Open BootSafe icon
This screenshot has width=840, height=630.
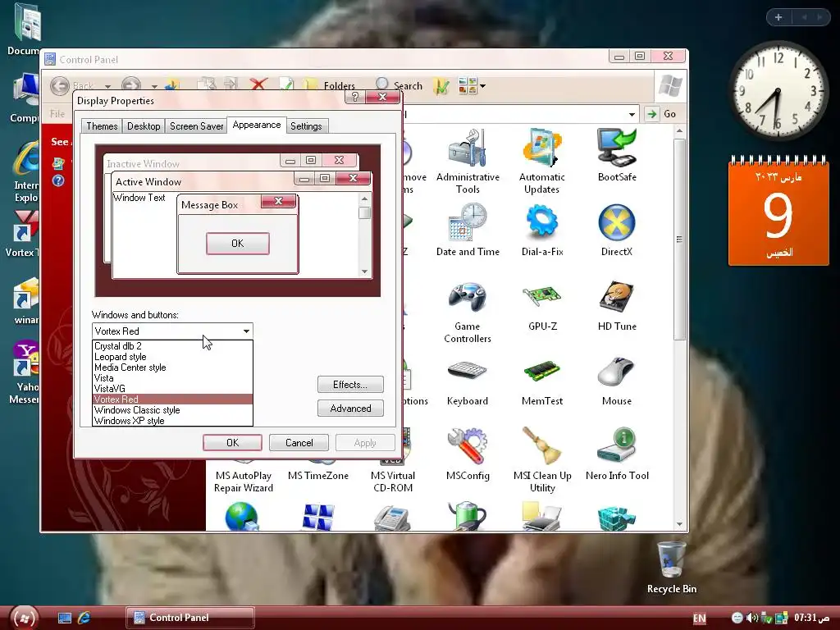click(617, 155)
